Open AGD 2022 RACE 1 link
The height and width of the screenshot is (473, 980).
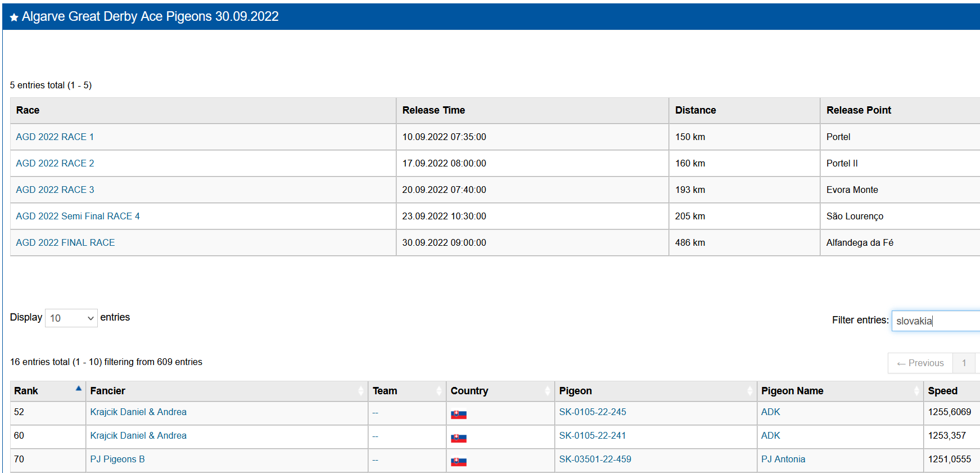(x=55, y=137)
